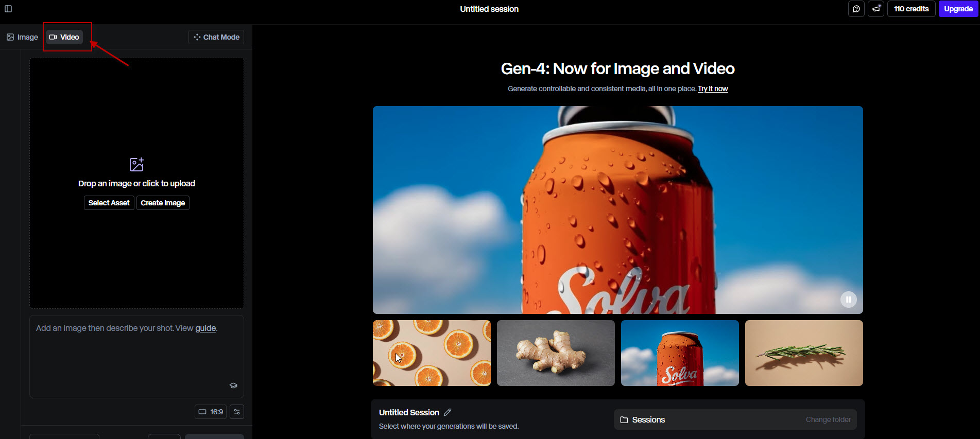The image size is (980, 439).
Task: Switch to the Image tab
Action: tap(23, 37)
